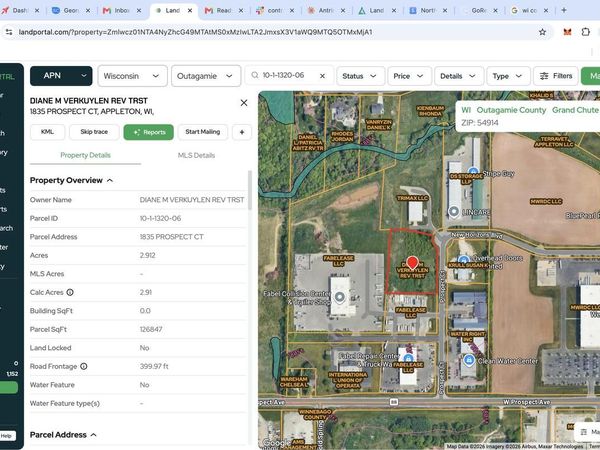The height and width of the screenshot is (450, 600).
Task: Click Clean Water Center map marker
Action: coord(469,360)
